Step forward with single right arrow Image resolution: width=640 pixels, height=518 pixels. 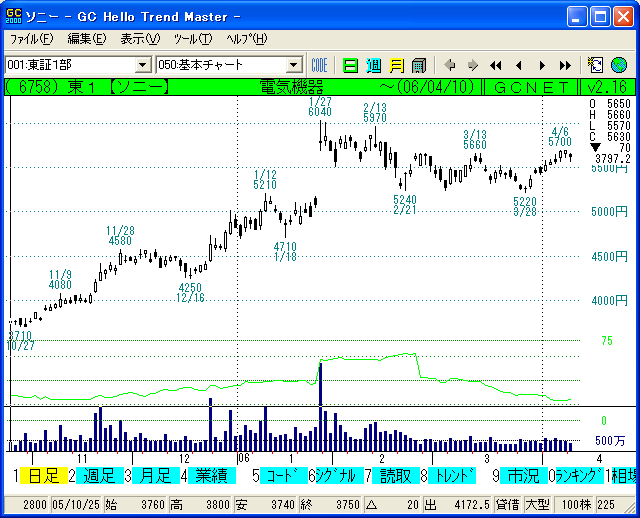542,65
